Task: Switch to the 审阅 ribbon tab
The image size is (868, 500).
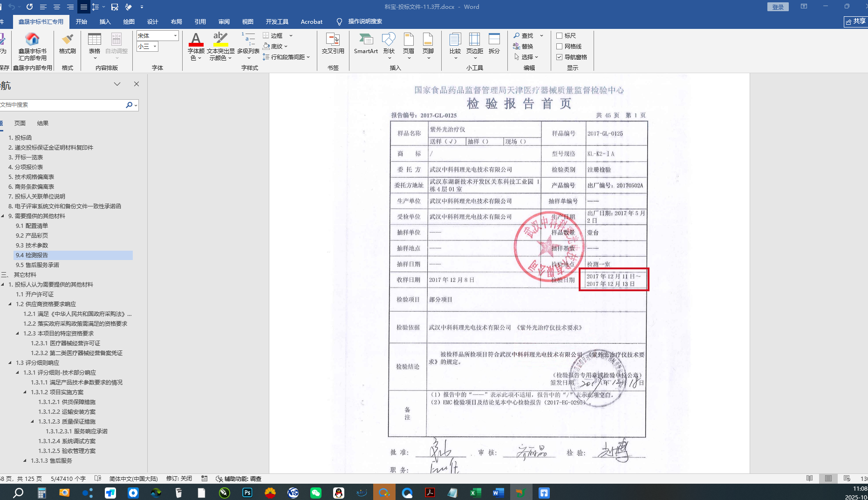Action: tap(224, 21)
